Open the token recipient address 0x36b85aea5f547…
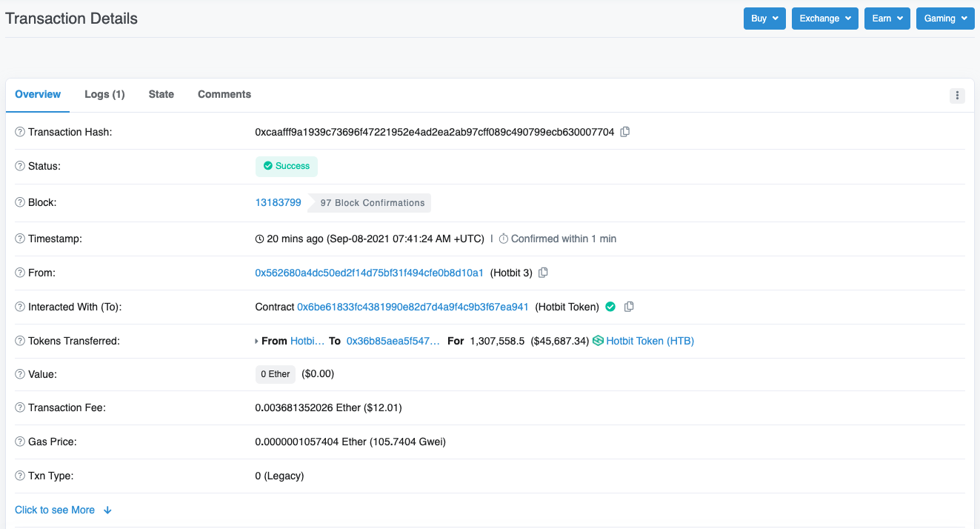Viewport: 980px width, 529px height. 393,341
